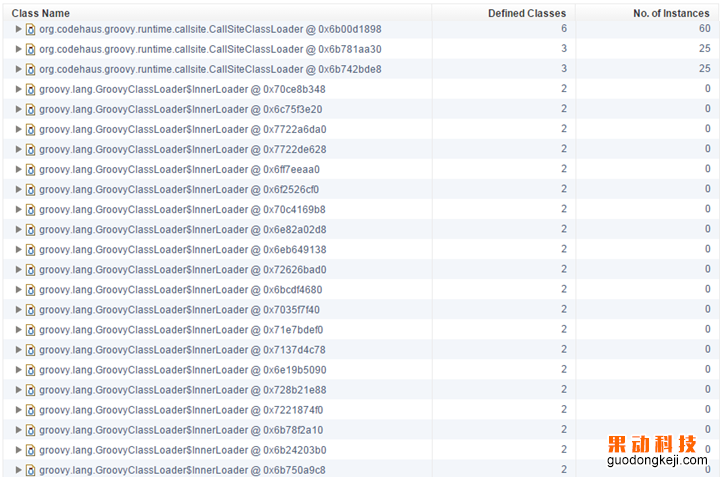722x479 pixels.
Task: Sort by Class Name column header
Action: 41,13
